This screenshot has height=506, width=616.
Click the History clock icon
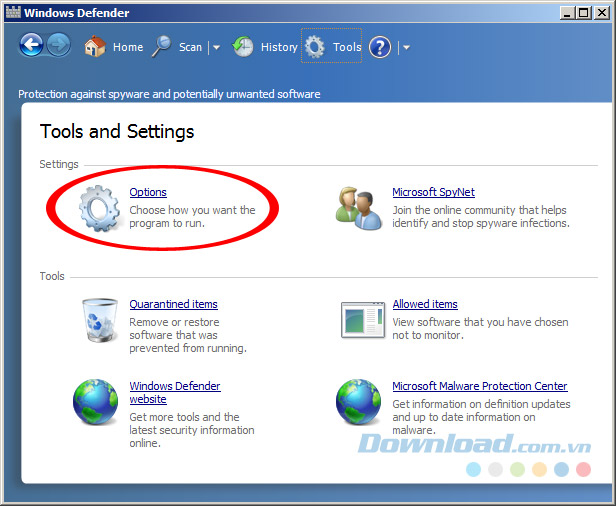pos(243,47)
